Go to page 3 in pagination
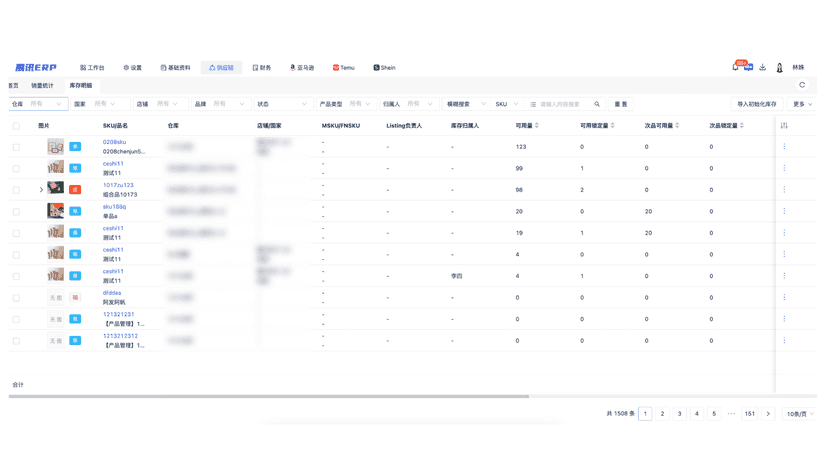 [x=680, y=414]
